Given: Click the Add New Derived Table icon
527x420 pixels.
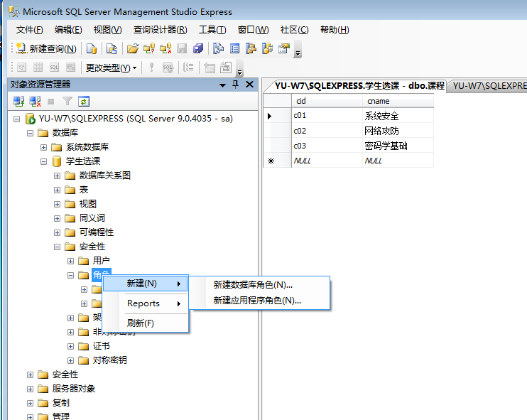Looking at the screenshot, I should point(226,68).
